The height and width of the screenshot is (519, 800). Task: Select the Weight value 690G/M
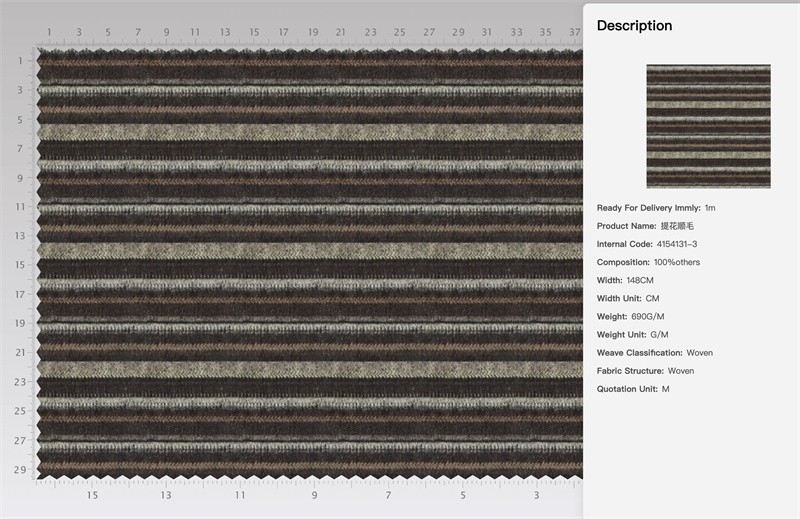pyautogui.click(x=648, y=316)
